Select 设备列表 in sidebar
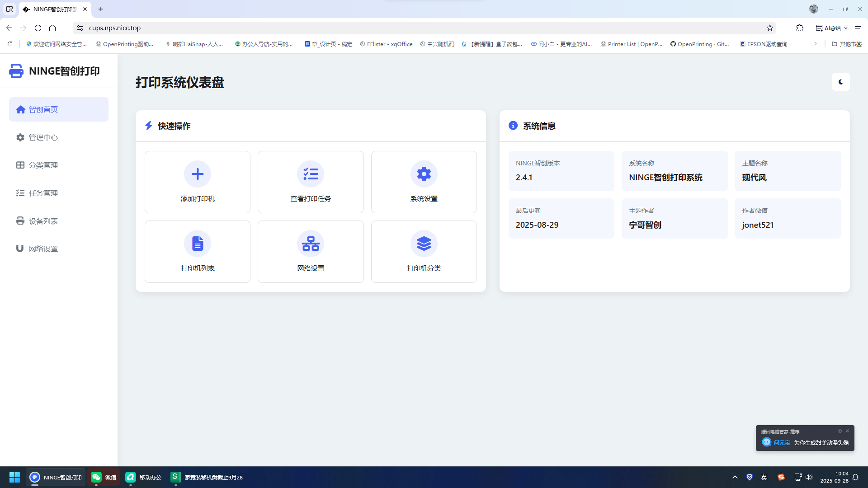868x488 pixels. [x=43, y=221]
